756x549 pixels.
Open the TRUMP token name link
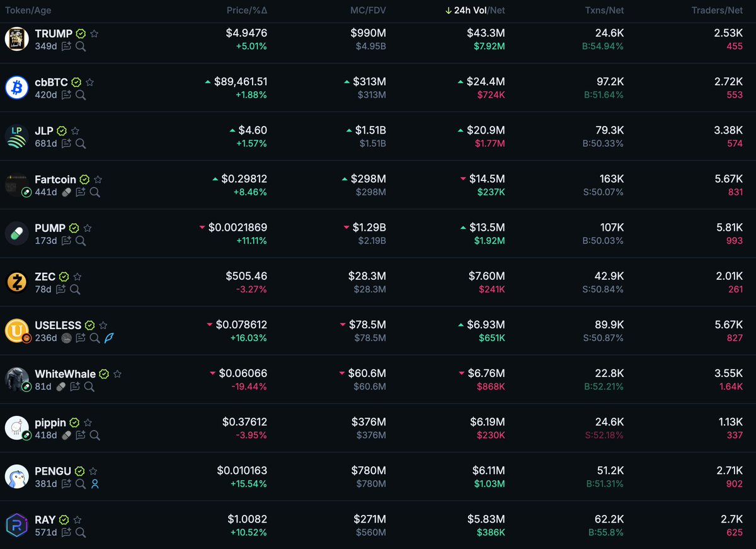[54, 33]
